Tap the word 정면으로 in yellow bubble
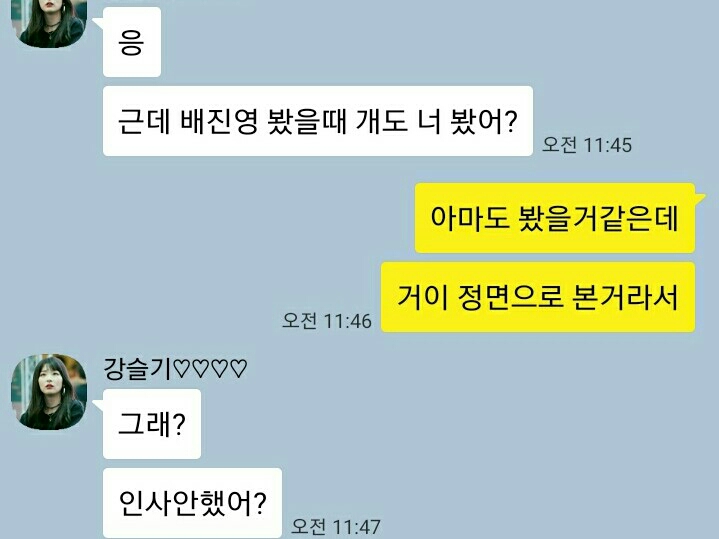Image resolution: width=719 pixels, height=539 pixels. tap(510, 297)
